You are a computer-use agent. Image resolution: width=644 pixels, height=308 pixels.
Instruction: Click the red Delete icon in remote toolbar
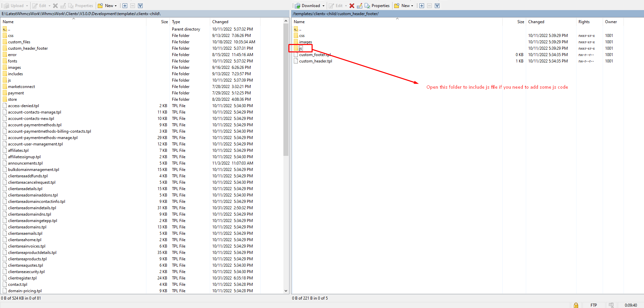pyautogui.click(x=352, y=6)
